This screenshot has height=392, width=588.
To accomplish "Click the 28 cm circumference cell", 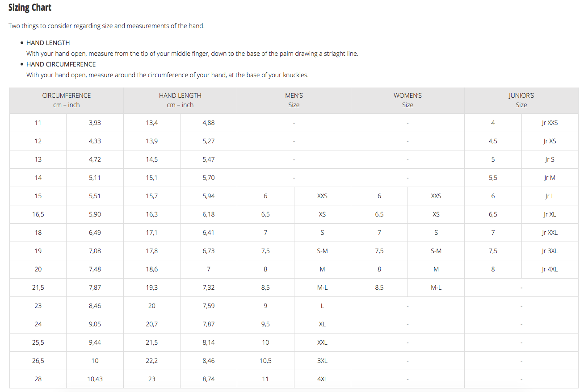I will (x=38, y=379).
